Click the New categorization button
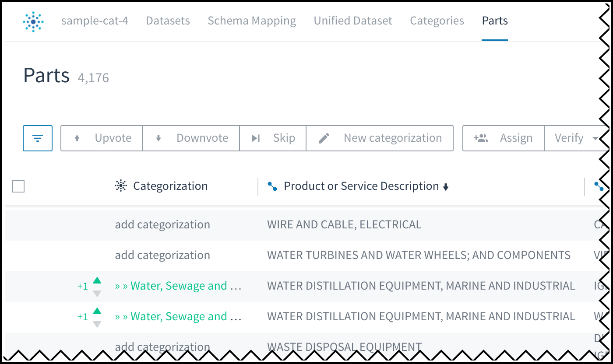 pos(380,138)
